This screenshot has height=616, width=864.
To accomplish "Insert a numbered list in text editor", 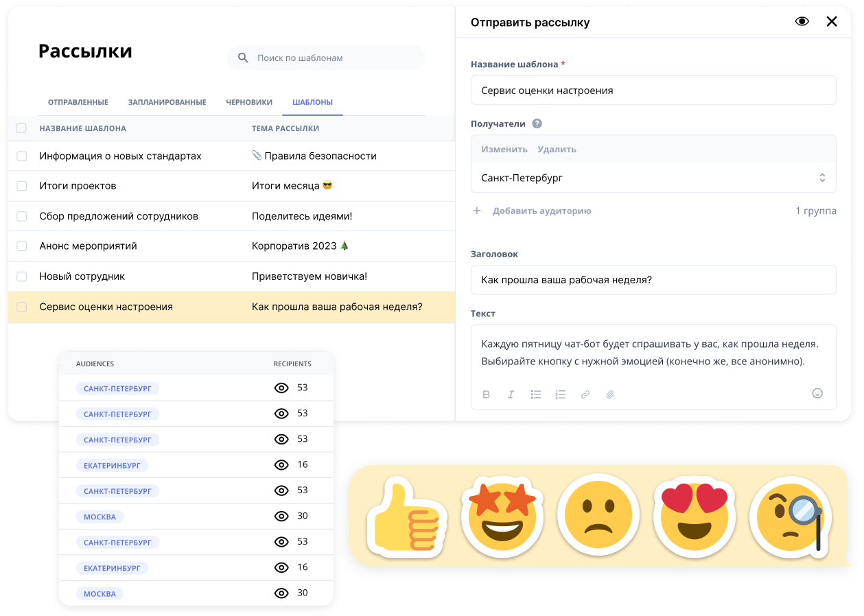I will coord(561,394).
